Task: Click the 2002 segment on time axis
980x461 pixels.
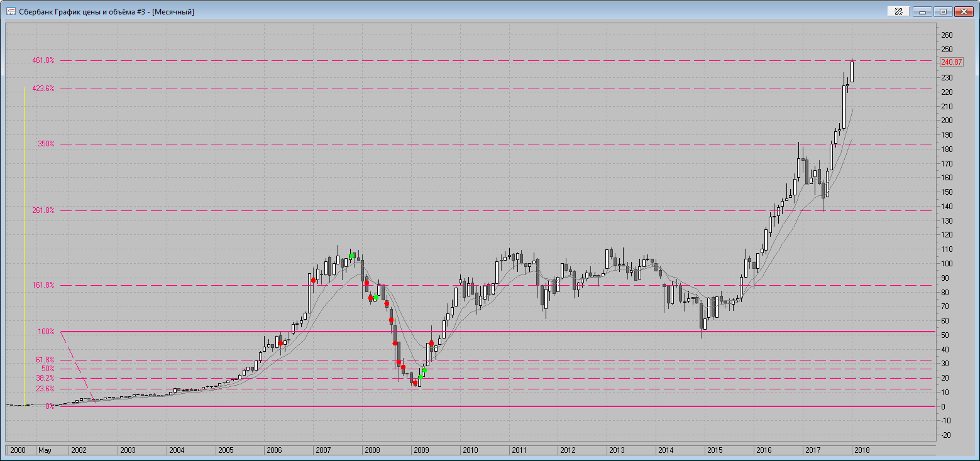Action: pos(93,450)
